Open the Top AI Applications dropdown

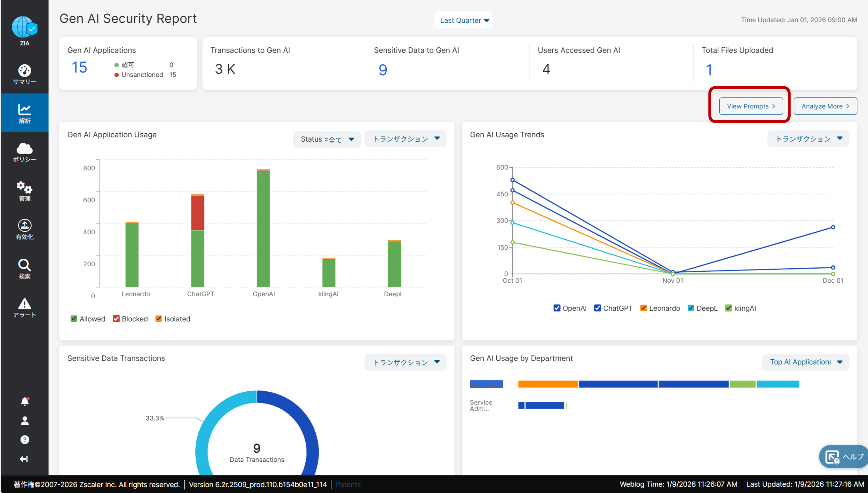(805, 362)
